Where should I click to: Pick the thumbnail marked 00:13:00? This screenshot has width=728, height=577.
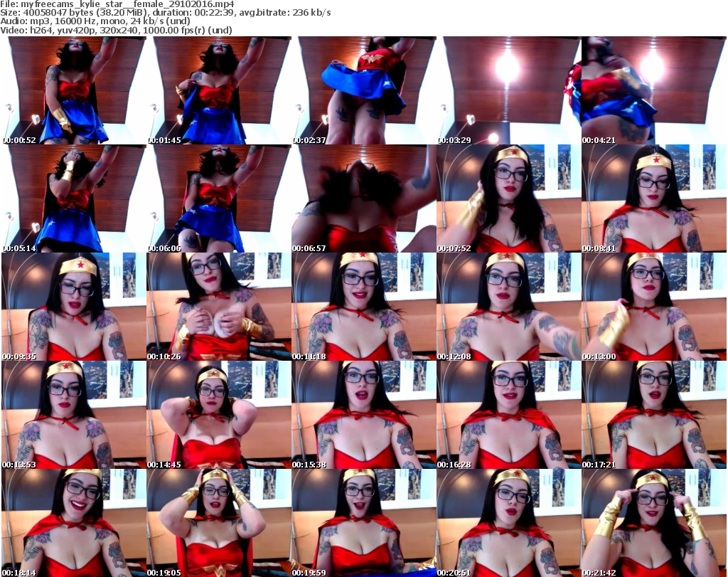654,307
